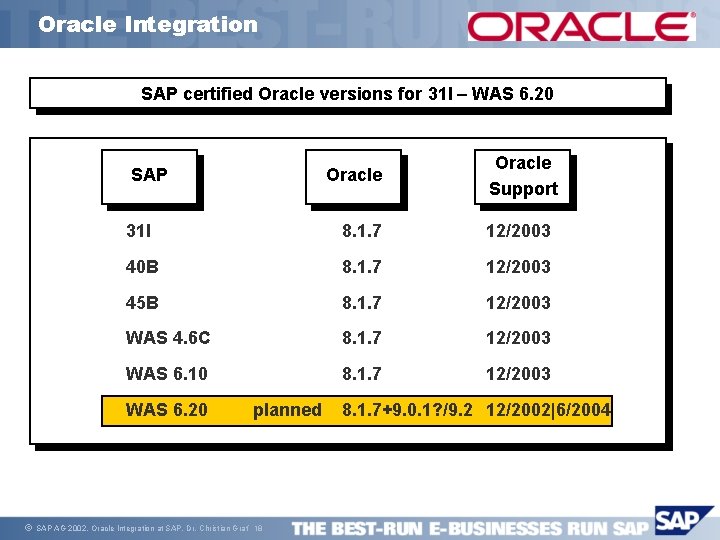
Task: Click support date 12/2003 in 40B row
Action: point(518,266)
